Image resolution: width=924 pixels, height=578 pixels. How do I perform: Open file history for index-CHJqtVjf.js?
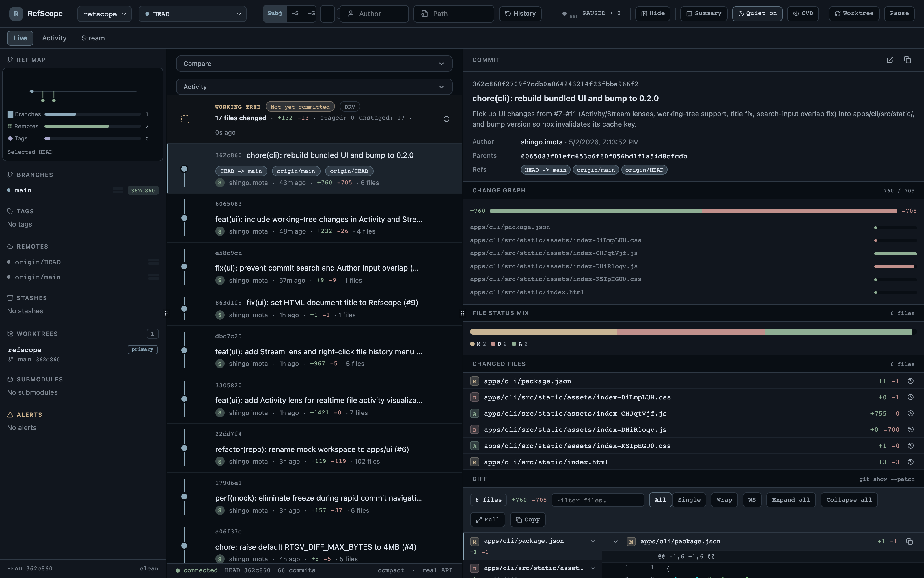[911, 413]
